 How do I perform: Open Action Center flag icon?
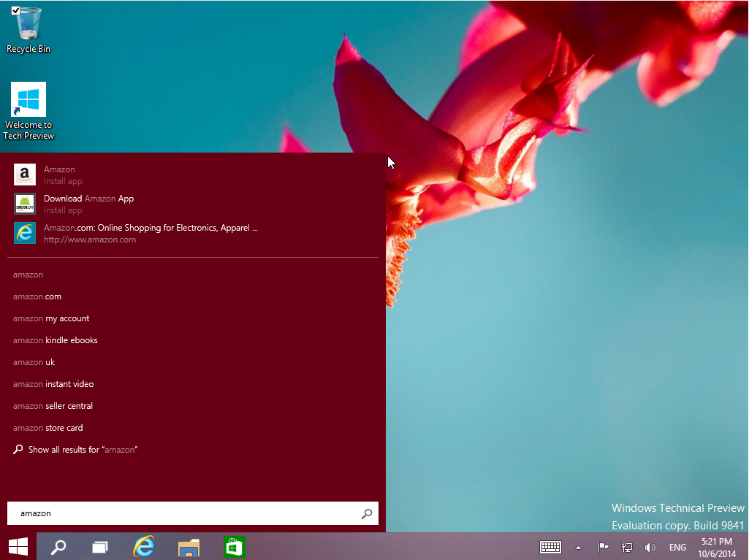tap(604, 547)
